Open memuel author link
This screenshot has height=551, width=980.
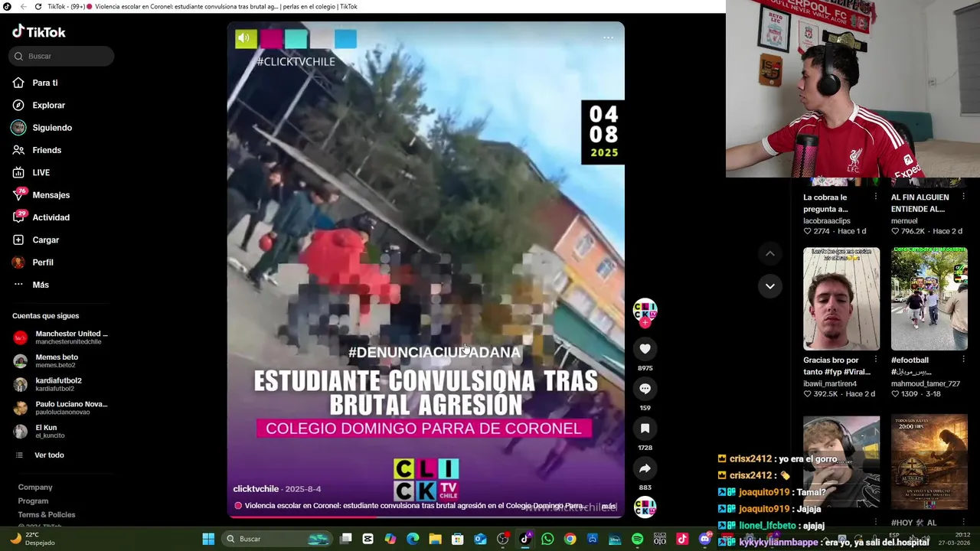904,221
